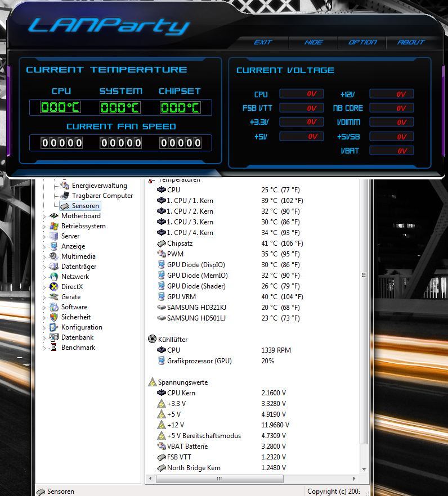Expand the DirectX tree node
The width and height of the screenshot is (448, 496).
coord(44,287)
